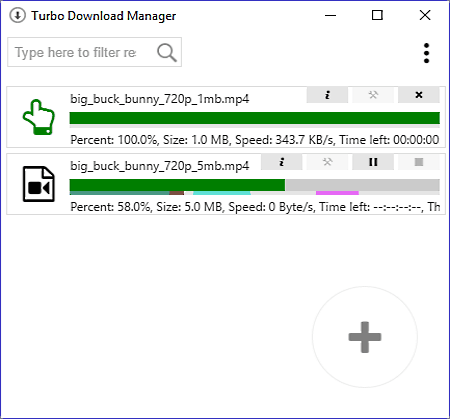Click the Turbo Download Manager title bar icon

coord(17,15)
